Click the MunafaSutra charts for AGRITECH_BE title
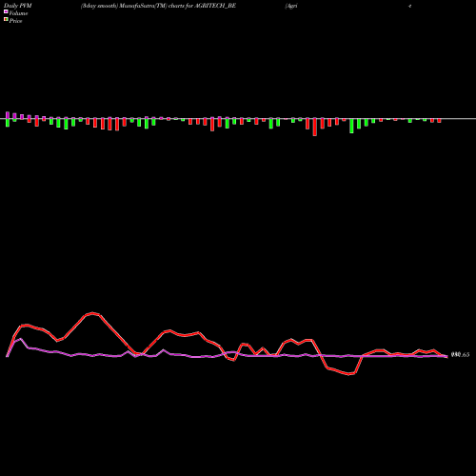Screen dimensions: 476x476 click(x=158, y=6)
